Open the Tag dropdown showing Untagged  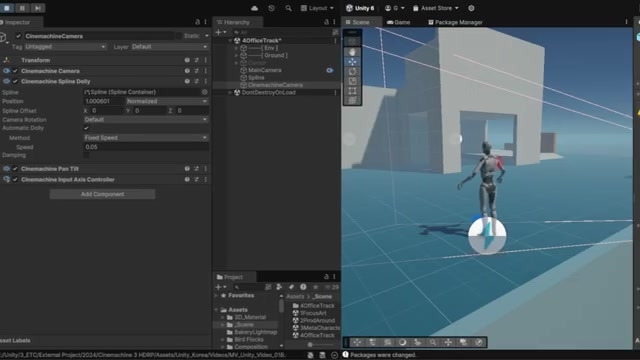tap(65, 47)
